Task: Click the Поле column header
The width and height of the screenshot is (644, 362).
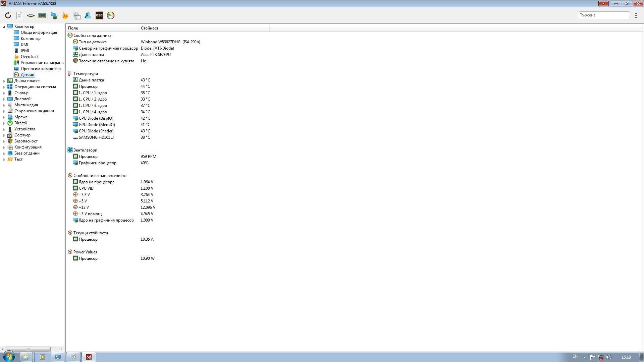Action: pos(102,28)
